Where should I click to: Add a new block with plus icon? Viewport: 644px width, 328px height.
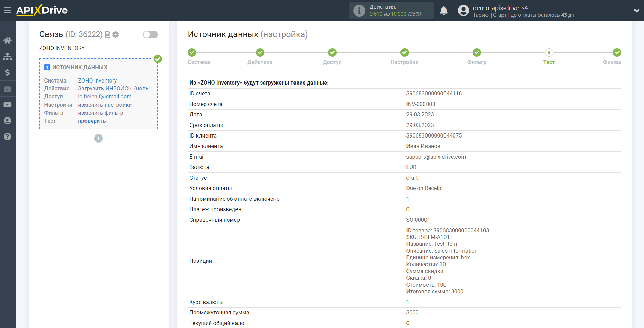point(98,138)
